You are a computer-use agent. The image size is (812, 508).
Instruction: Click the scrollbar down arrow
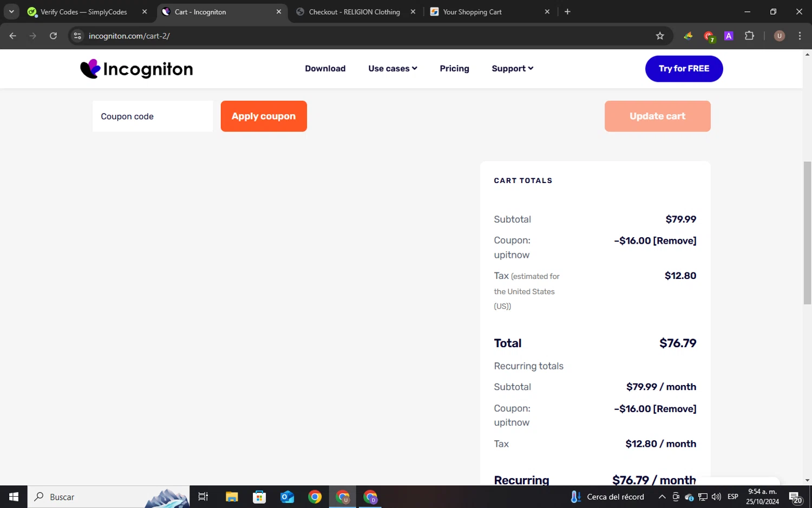pyautogui.click(x=807, y=480)
